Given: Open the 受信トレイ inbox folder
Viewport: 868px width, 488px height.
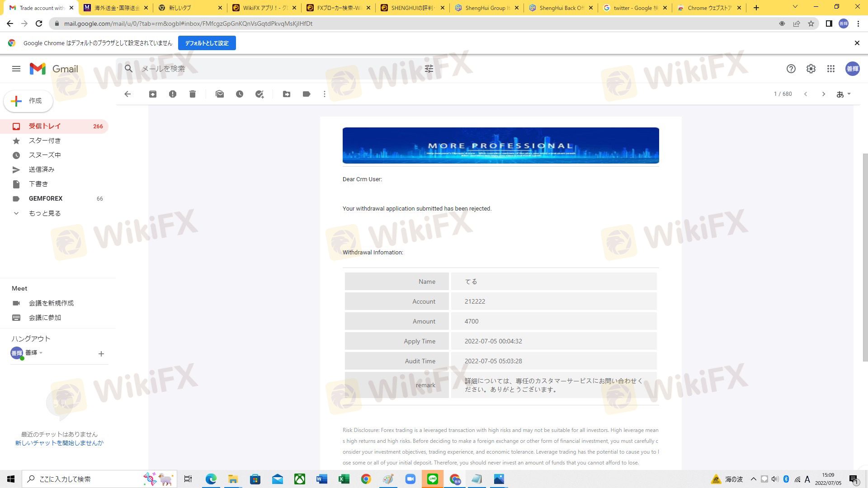Looking at the screenshot, I should coord(54,126).
